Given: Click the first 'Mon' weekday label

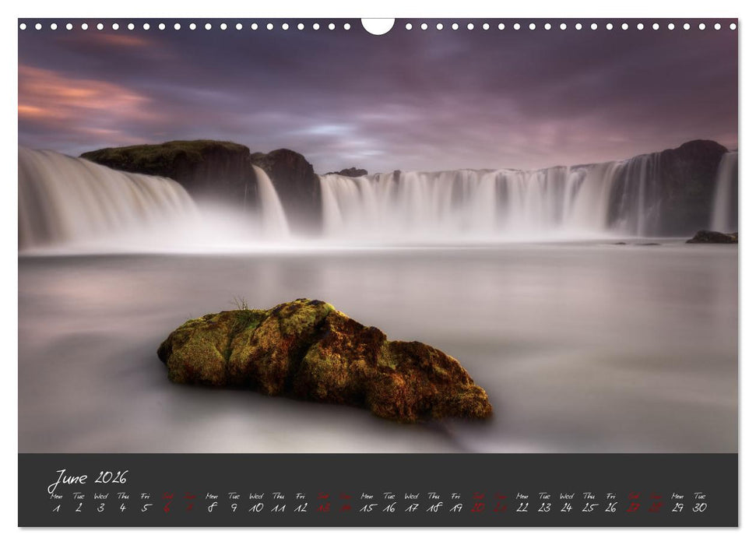Looking at the screenshot, I should pyautogui.click(x=56, y=496).
